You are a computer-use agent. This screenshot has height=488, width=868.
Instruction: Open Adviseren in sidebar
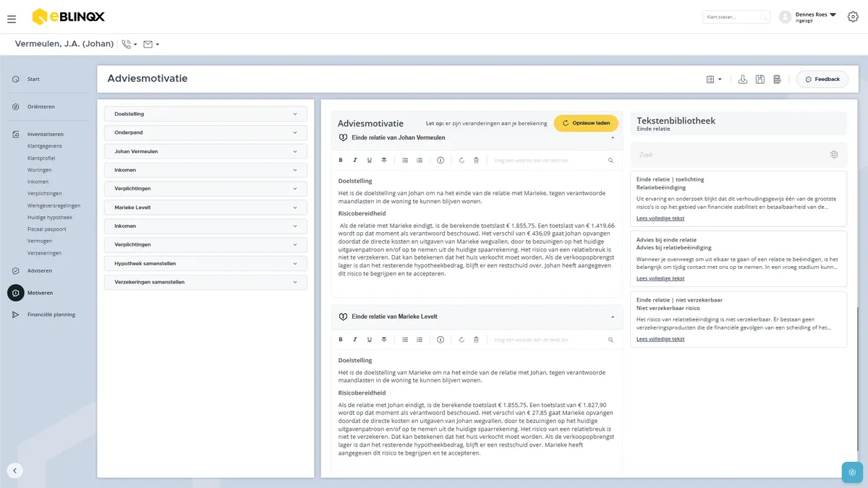[40, 270]
